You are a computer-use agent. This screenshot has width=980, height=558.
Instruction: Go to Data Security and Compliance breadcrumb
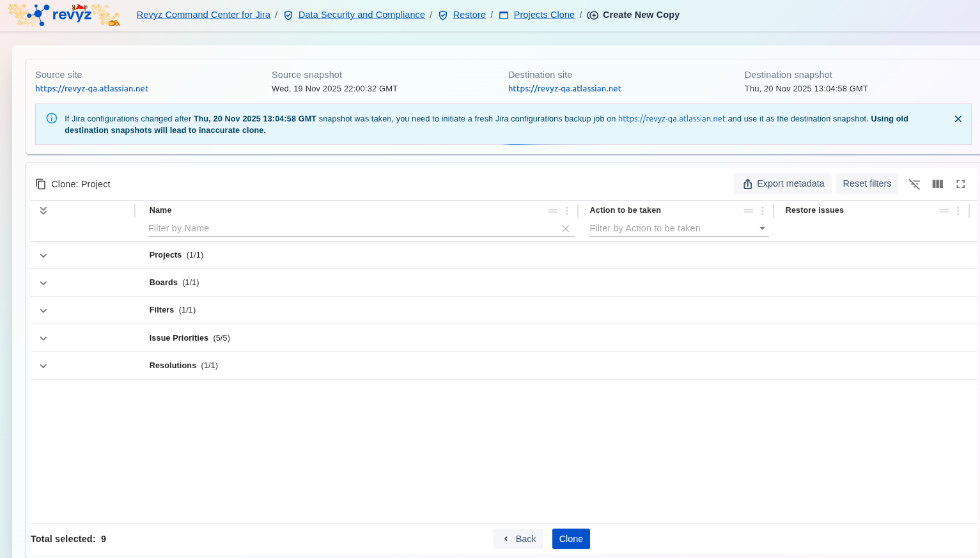click(x=361, y=15)
